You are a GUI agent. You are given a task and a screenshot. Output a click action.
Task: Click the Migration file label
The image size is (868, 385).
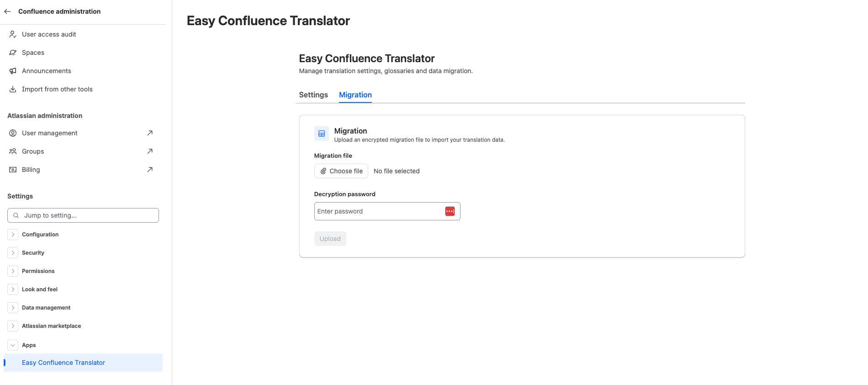[333, 156]
